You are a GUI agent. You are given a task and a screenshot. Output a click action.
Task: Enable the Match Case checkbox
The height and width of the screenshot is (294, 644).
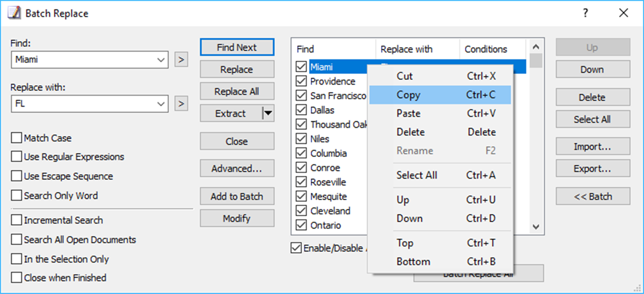17,138
